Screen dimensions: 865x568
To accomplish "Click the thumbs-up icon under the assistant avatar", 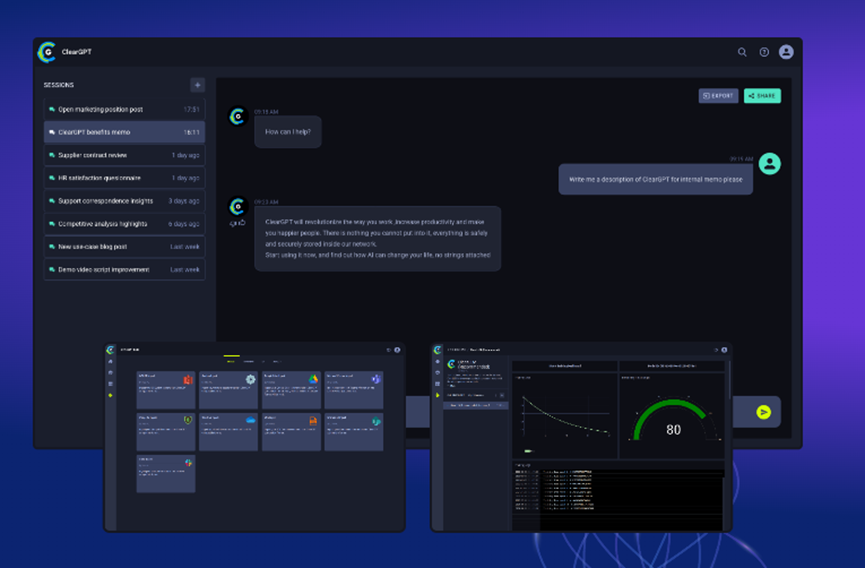I will point(242,223).
